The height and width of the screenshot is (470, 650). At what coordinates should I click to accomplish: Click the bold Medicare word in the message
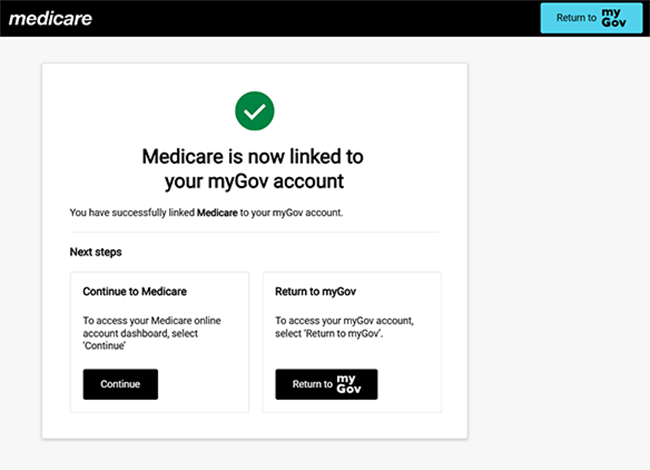pyautogui.click(x=217, y=213)
